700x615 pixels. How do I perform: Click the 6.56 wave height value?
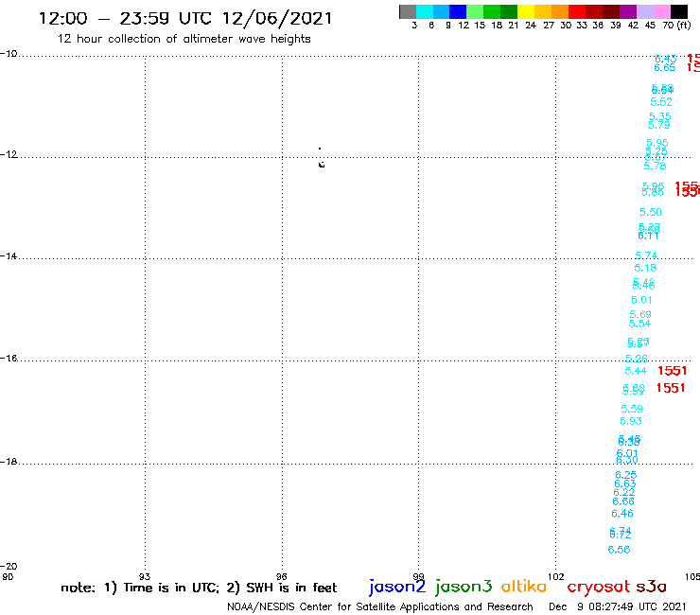619,551
